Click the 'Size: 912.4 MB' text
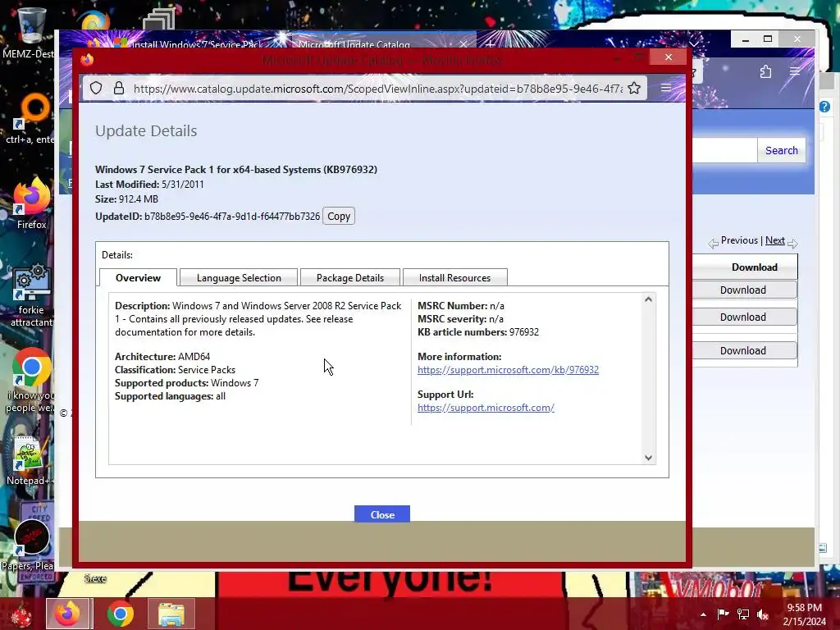Screen dimensions: 840x630 tap(126, 199)
